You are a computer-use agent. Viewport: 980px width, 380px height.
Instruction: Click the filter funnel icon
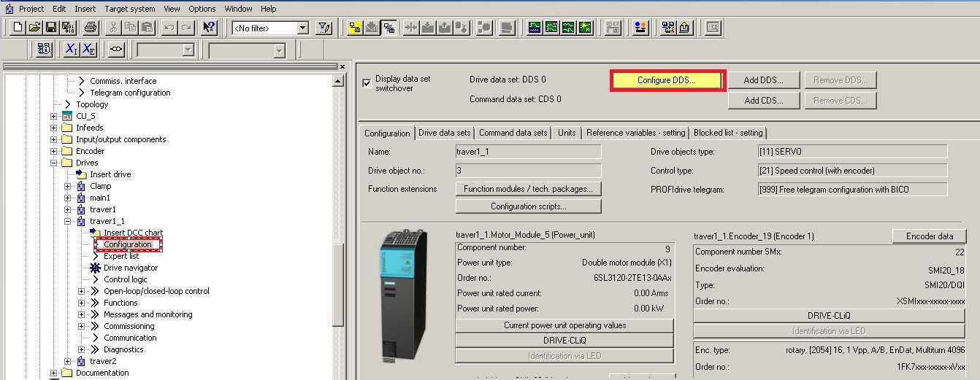coord(324,28)
